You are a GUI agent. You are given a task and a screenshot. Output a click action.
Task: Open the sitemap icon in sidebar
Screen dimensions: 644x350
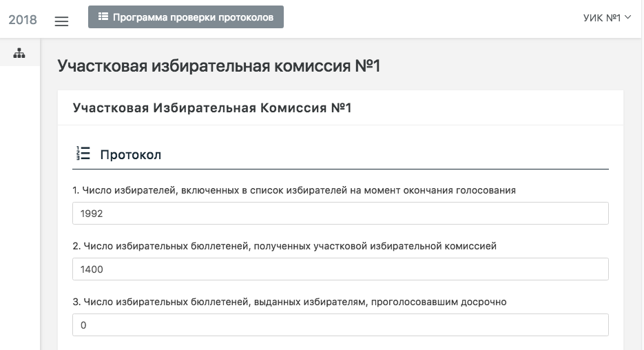click(19, 53)
